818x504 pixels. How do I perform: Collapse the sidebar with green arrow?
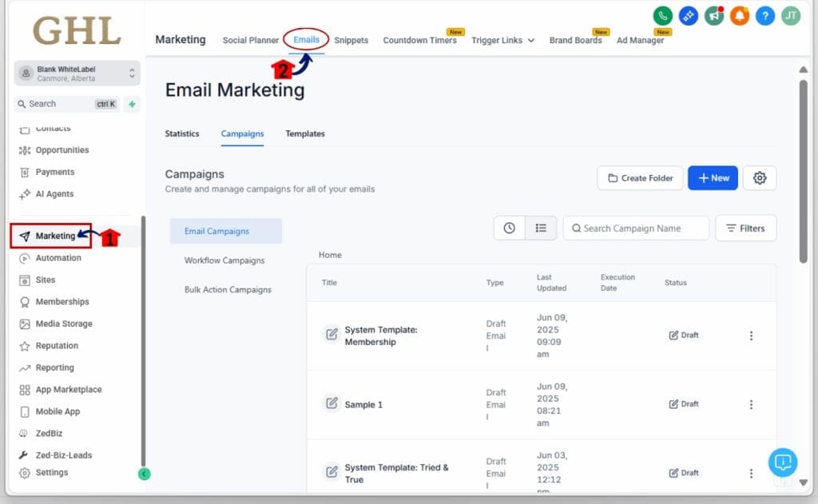[x=144, y=474]
